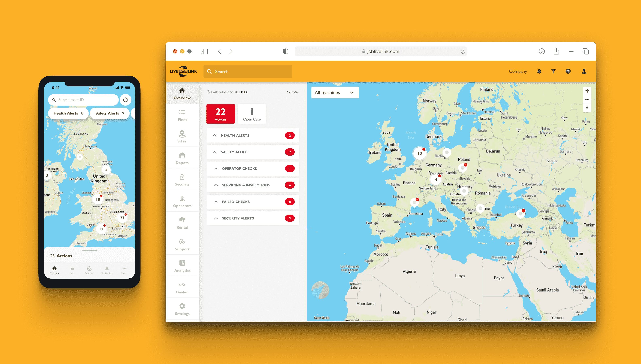Image resolution: width=641 pixels, height=364 pixels.
Task: Zoom in on the map with plus
Action: [x=587, y=91]
